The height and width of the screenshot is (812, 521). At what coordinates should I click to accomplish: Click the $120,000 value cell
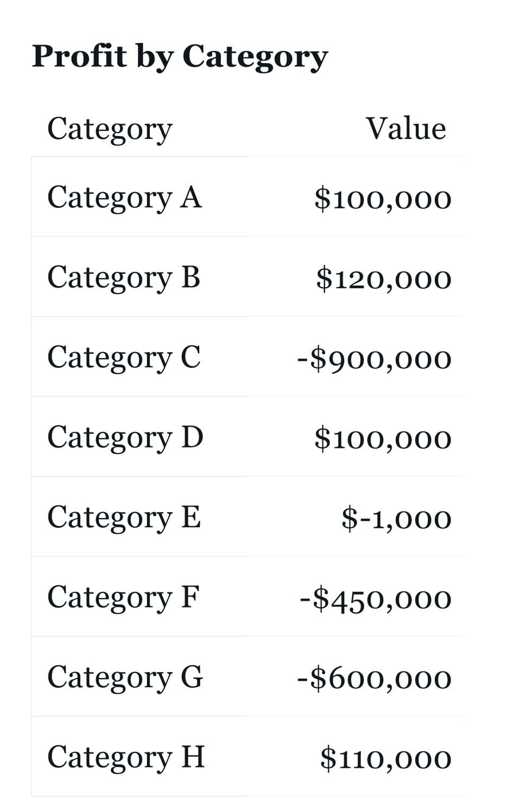[384, 279]
